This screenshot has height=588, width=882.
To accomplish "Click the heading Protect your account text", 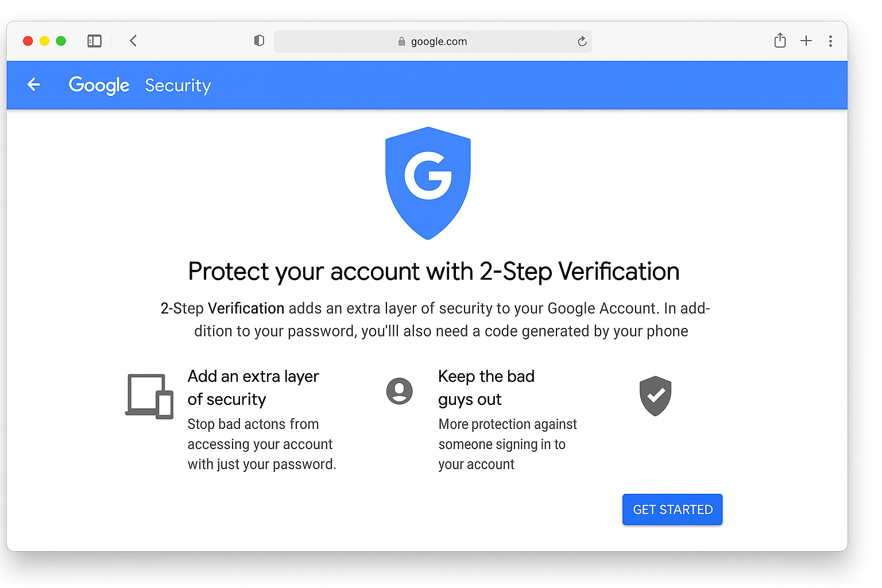I will tap(434, 271).
